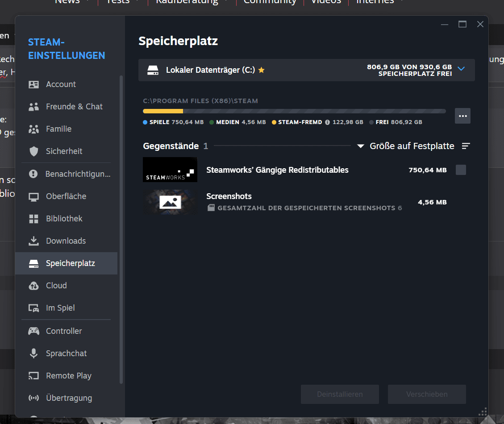The height and width of the screenshot is (424, 504).
Task: Click the FREI 806,92 GB legend text
Action: pyautogui.click(x=399, y=122)
